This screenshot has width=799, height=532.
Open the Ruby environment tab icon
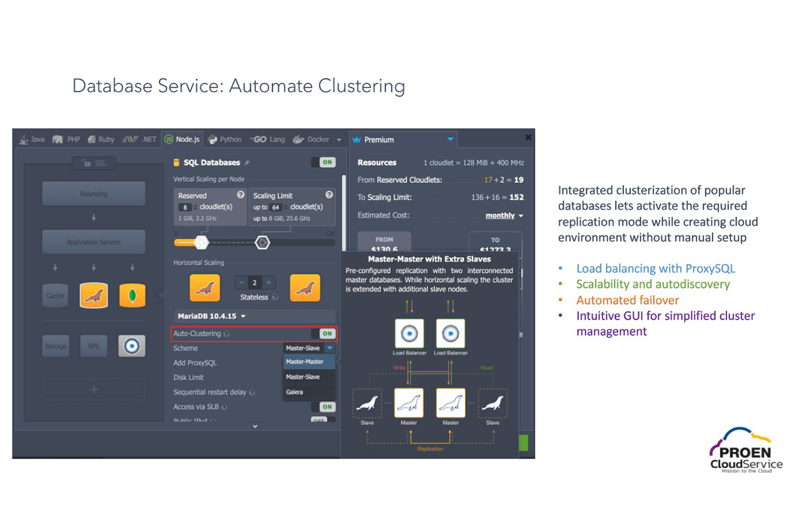[92, 139]
